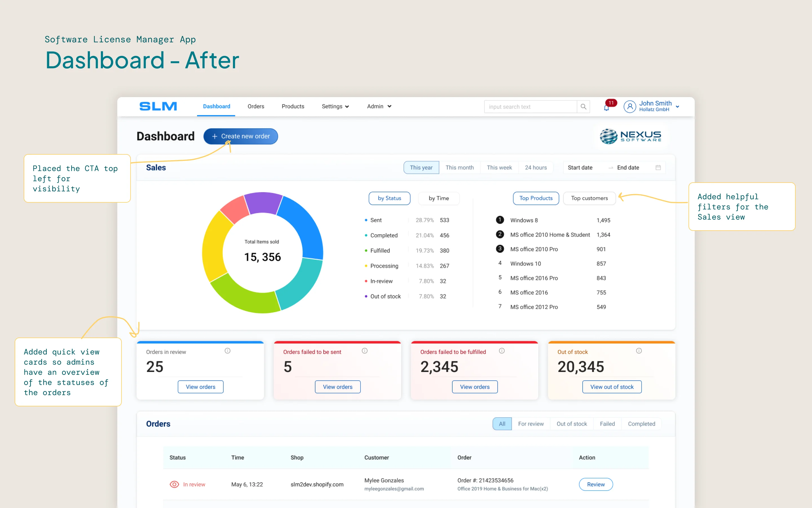Image resolution: width=812 pixels, height=508 pixels.
Task: Focus the input search text field
Action: click(530, 107)
